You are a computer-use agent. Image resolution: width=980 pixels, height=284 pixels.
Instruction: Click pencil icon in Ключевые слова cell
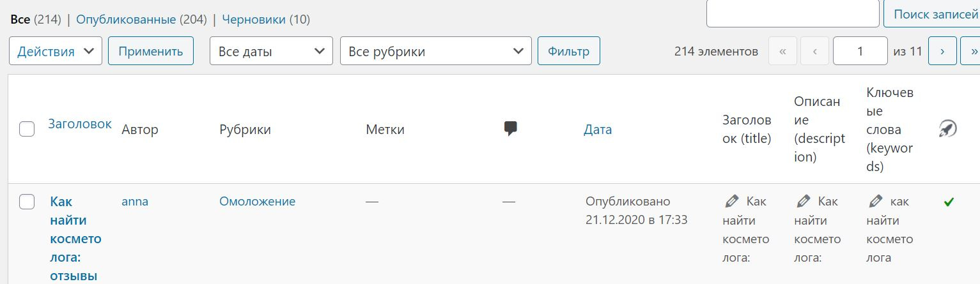tap(876, 202)
